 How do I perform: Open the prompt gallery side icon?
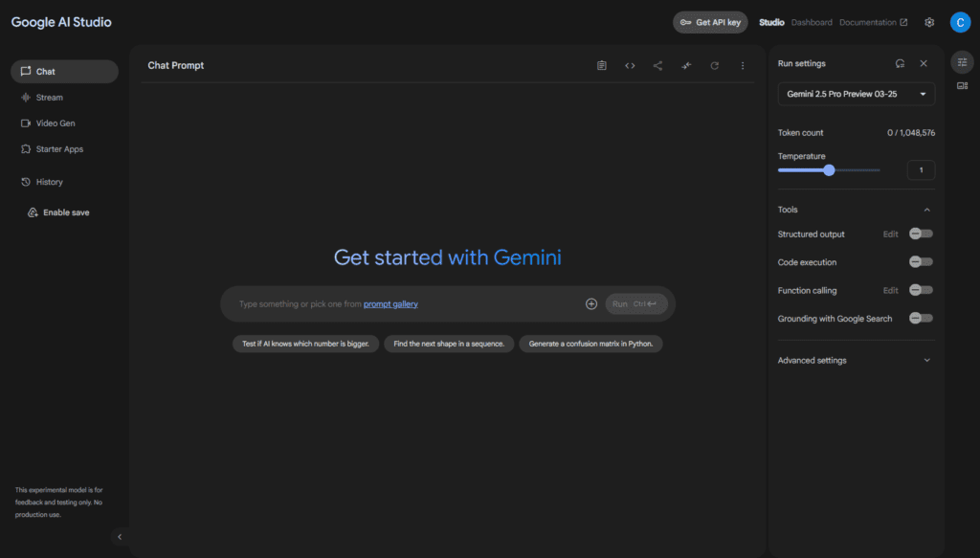point(962,86)
